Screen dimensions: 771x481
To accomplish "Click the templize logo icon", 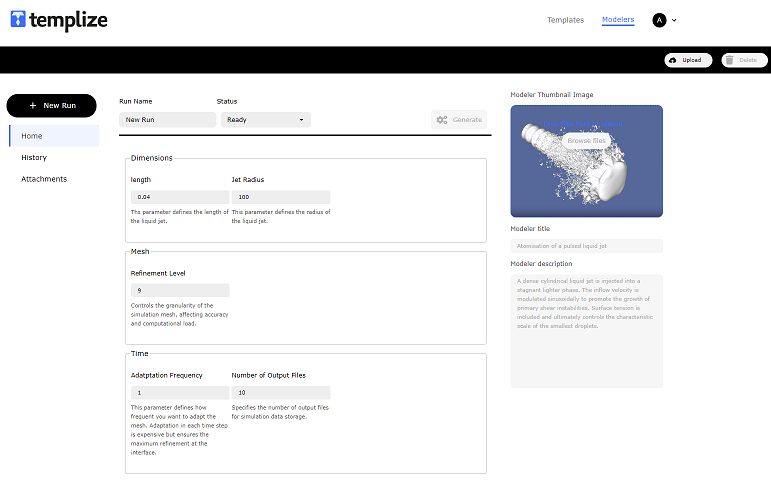I will point(18,19).
